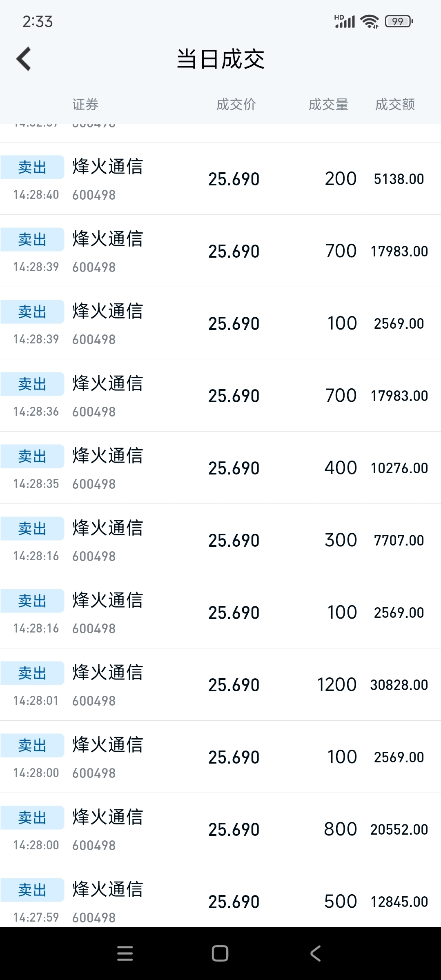Tap the battery indicator icon

[399, 21]
